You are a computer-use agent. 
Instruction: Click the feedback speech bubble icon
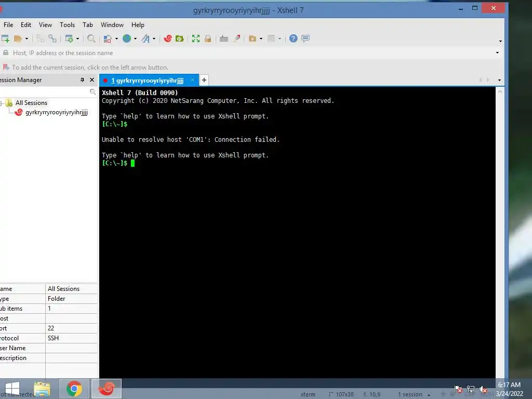tap(305, 38)
